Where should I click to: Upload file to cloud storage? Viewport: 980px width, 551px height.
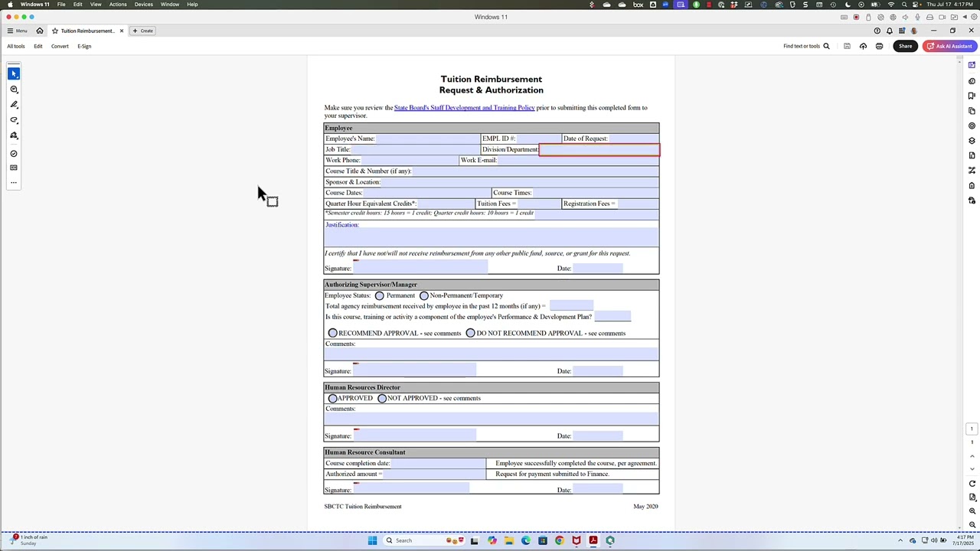[x=863, y=46]
